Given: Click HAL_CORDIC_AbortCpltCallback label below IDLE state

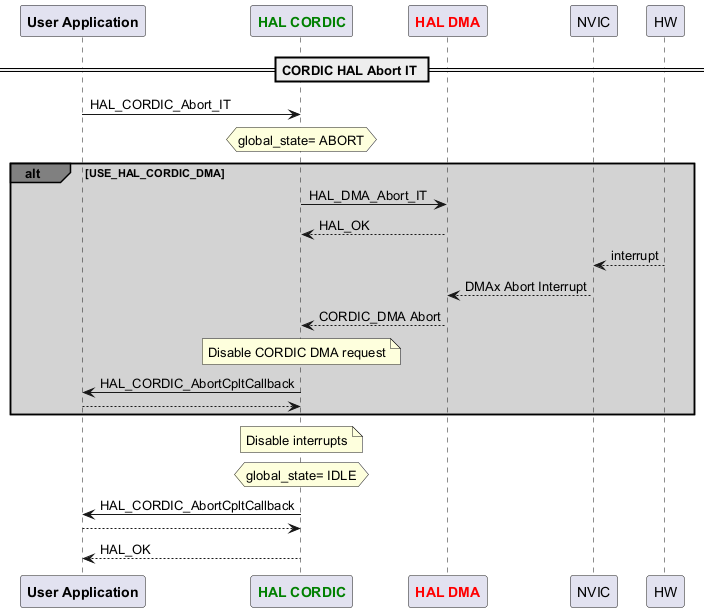Looking at the screenshot, I should click(x=197, y=505).
